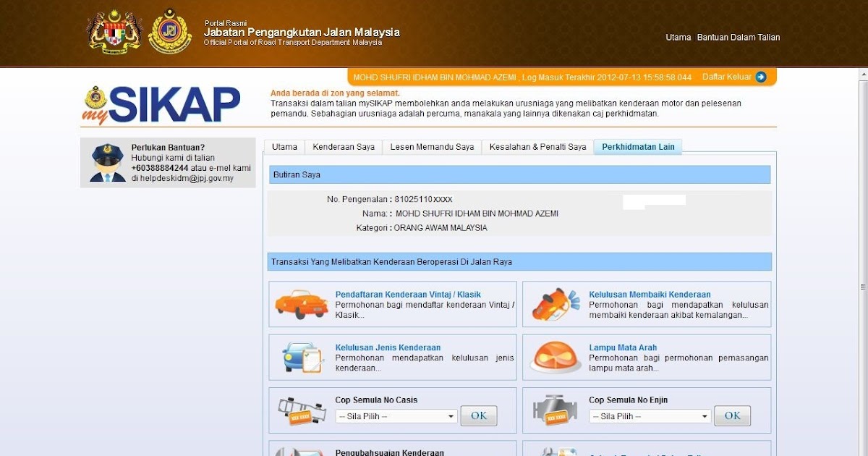Click the Jabatan Pengangkutan Jalan Malaysia title
Screen dimensions: 868x456
[302, 33]
